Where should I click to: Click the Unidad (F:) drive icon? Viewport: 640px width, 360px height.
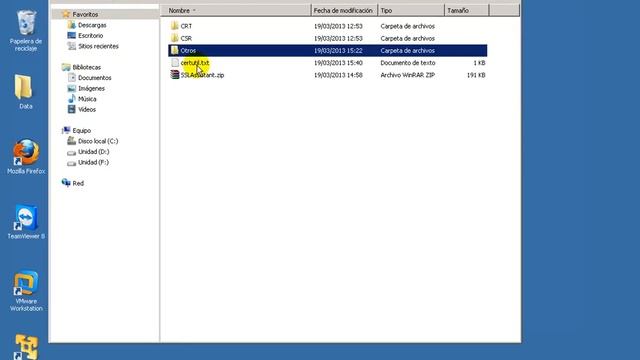tap(72, 163)
